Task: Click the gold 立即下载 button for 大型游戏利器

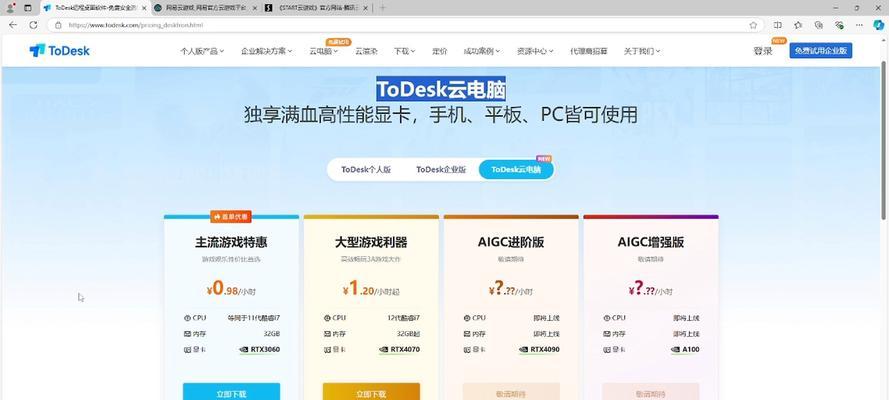Action: (x=371, y=392)
